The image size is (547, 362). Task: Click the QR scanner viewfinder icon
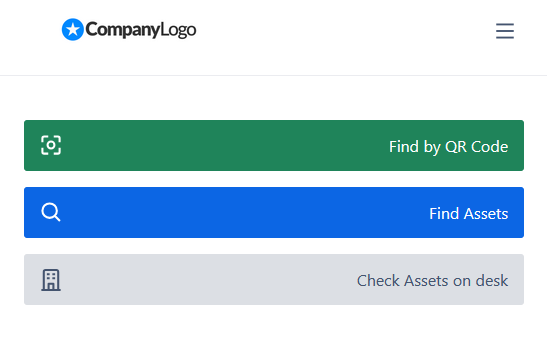coord(51,145)
